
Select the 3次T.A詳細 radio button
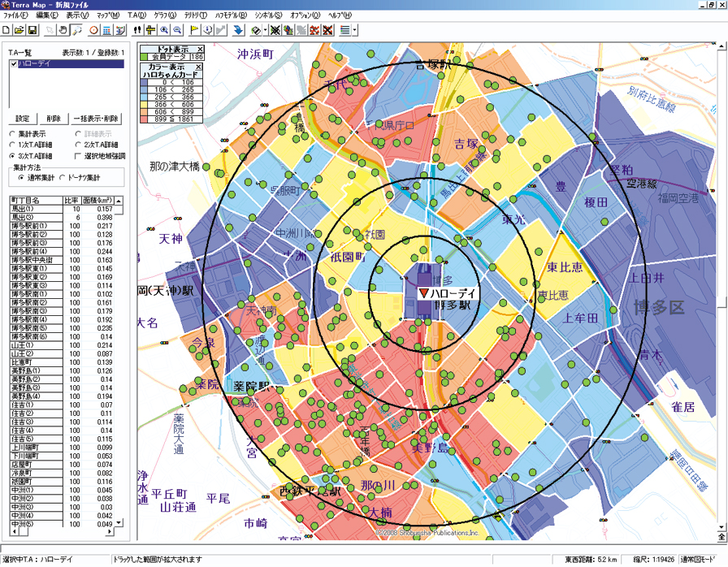pyautogui.click(x=12, y=156)
